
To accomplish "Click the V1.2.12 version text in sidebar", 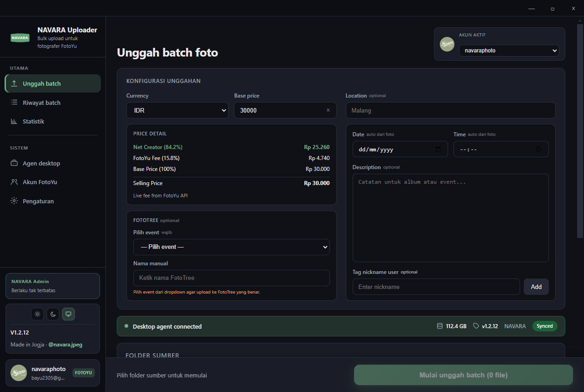I will pos(20,333).
